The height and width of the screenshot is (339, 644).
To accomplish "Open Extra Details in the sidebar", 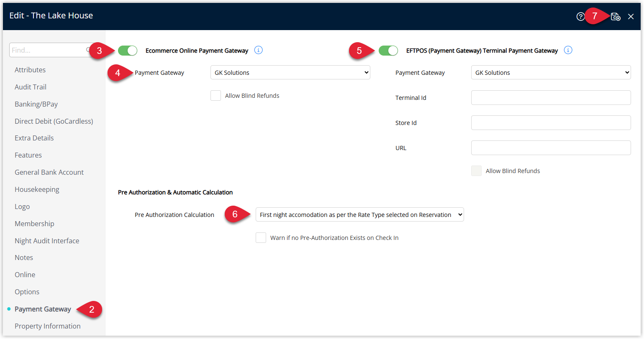I will tap(34, 138).
